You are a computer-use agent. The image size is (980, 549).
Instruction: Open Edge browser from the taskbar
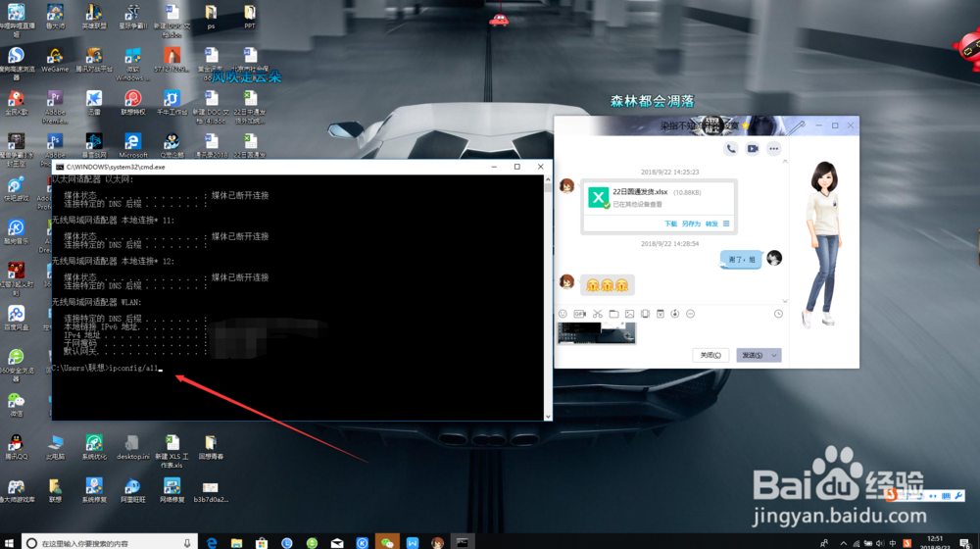(212, 542)
